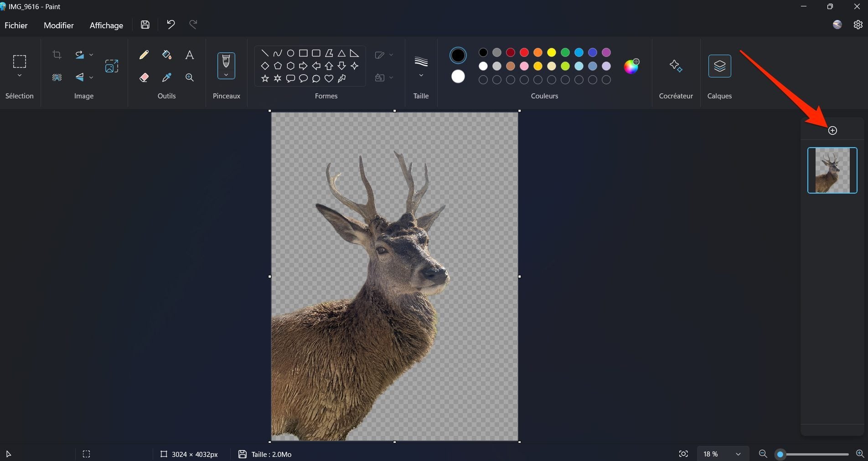Select secondary color white circle
The width and height of the screenshot is (868, 461).
tap(458, 77)
